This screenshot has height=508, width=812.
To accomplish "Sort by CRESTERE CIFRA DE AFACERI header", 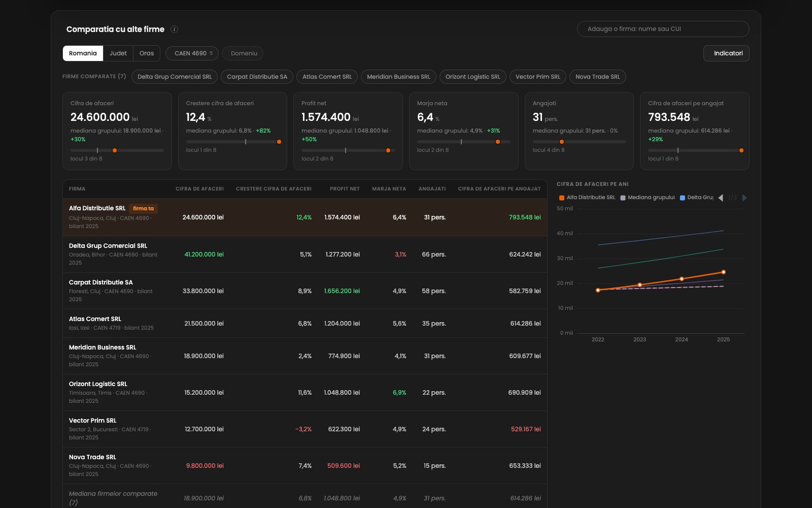I will (274, 189).
